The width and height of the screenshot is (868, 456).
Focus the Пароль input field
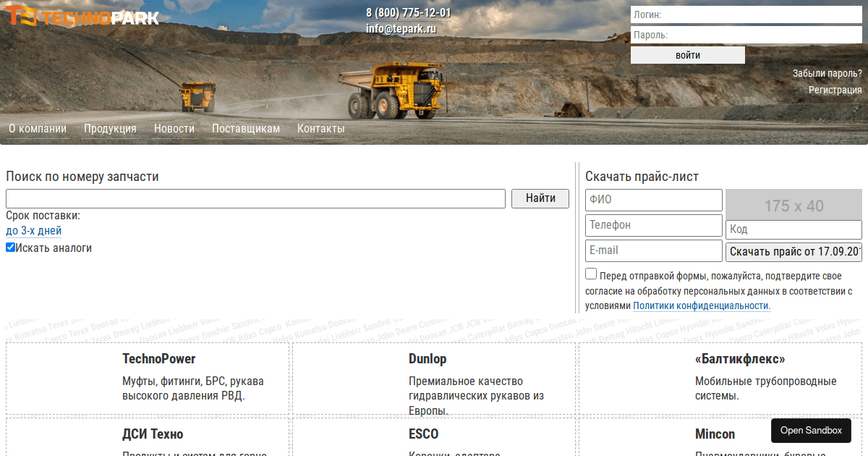coord(746,35)
